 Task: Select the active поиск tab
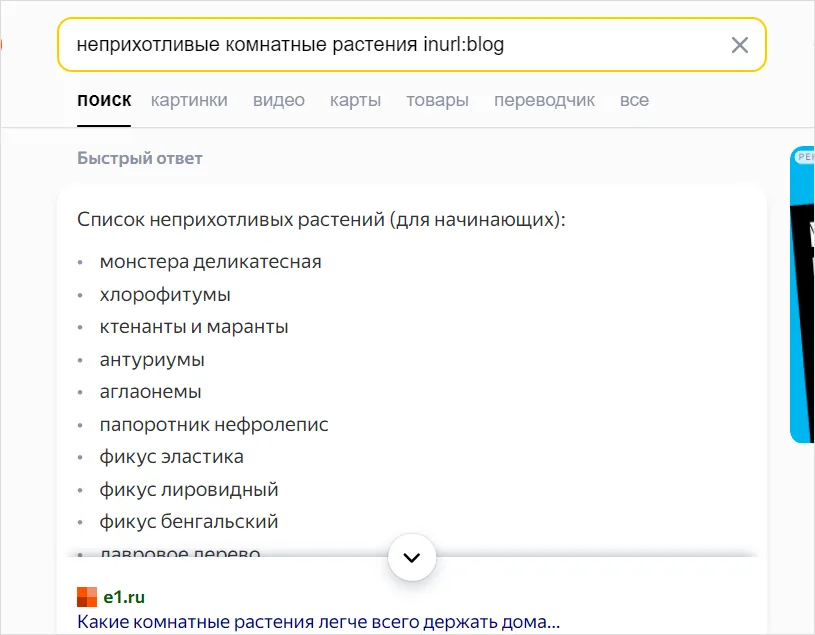pos(103,100)
